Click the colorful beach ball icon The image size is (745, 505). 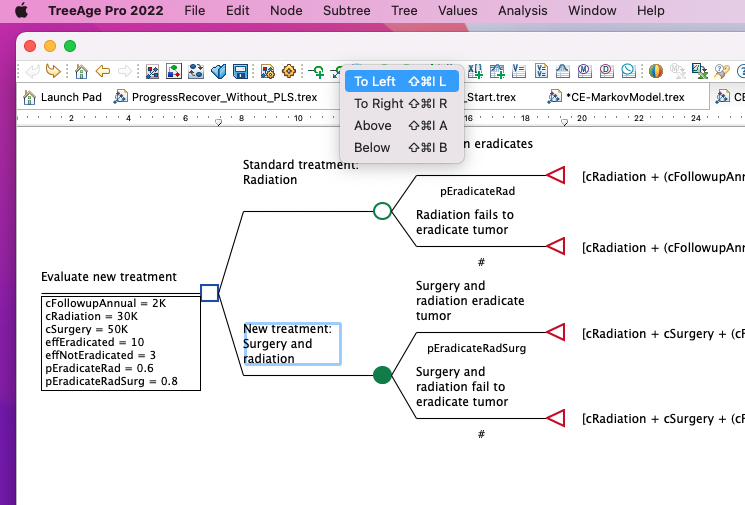[656, 71]
